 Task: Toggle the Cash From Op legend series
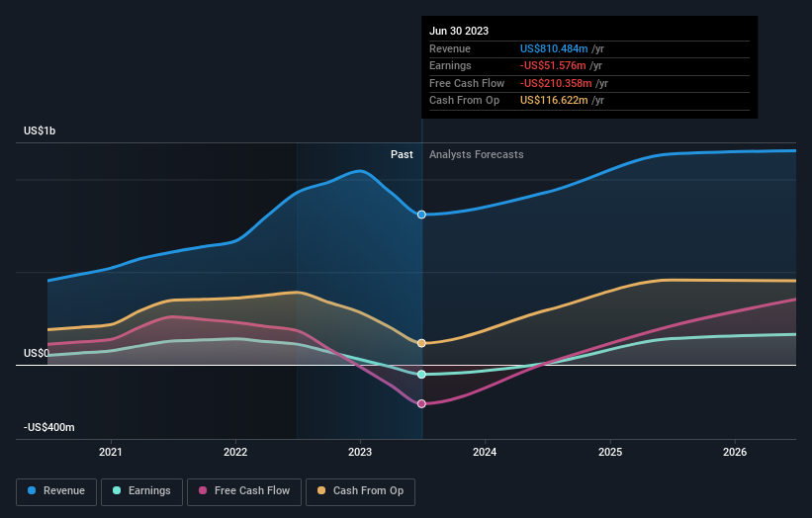[360, 491]
